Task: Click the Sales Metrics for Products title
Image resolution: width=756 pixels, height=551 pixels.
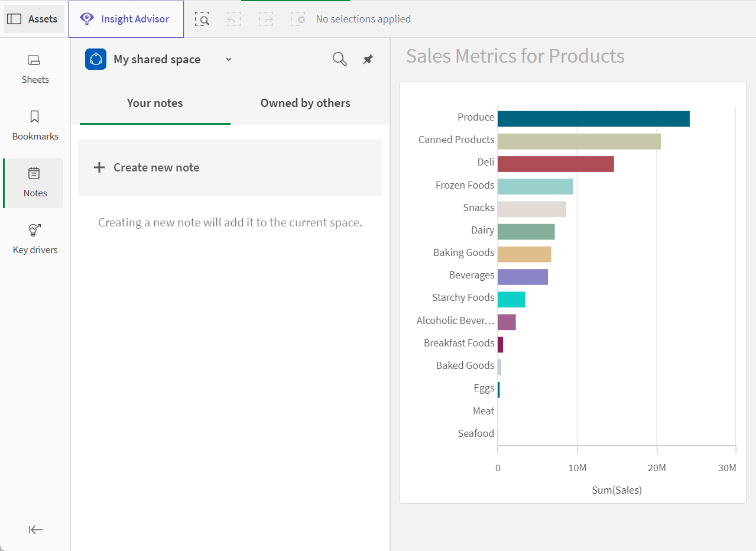Action: point(515,56)
